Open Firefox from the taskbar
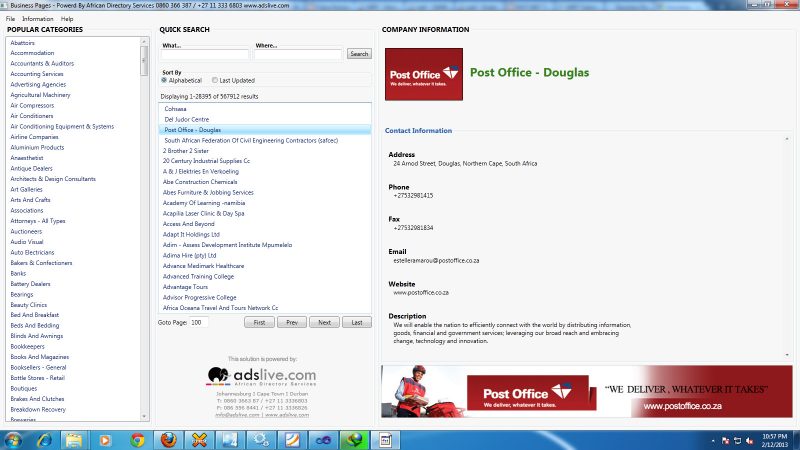800x450 pixels. 168,440
